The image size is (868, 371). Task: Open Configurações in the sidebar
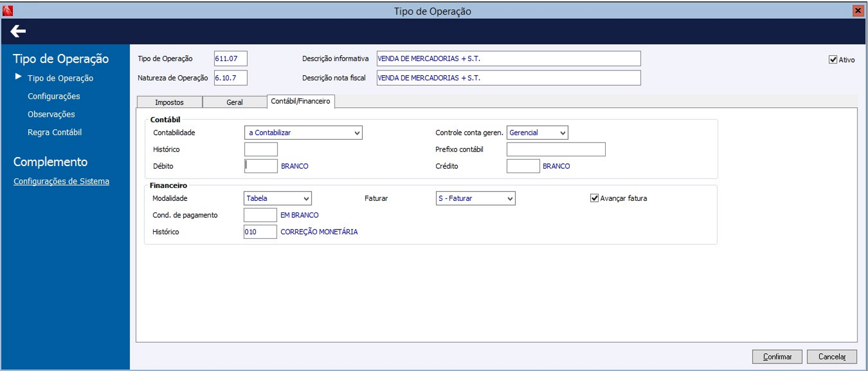coord(54,96)
